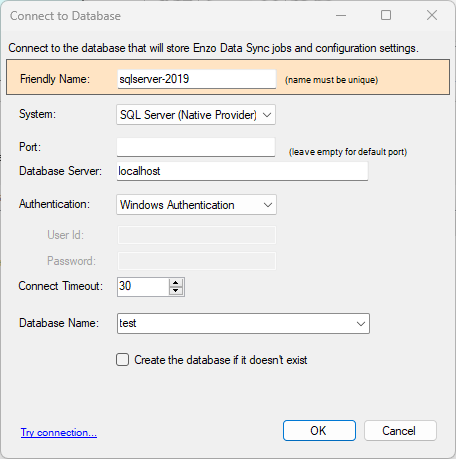Screen dimensions: 456x459
Task: Focus the Friendly Name input field
Action: coord(197,79)
